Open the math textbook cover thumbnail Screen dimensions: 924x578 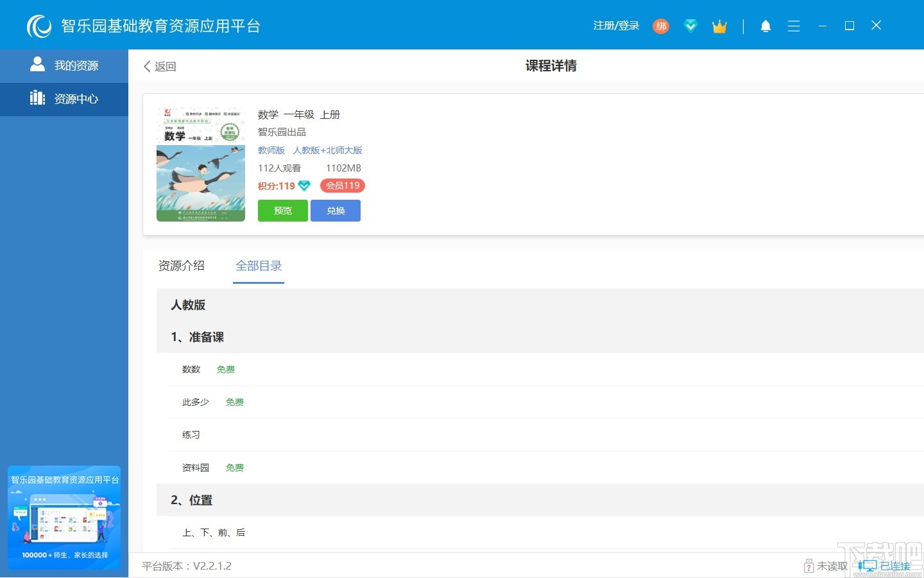(x=200, y=163)
